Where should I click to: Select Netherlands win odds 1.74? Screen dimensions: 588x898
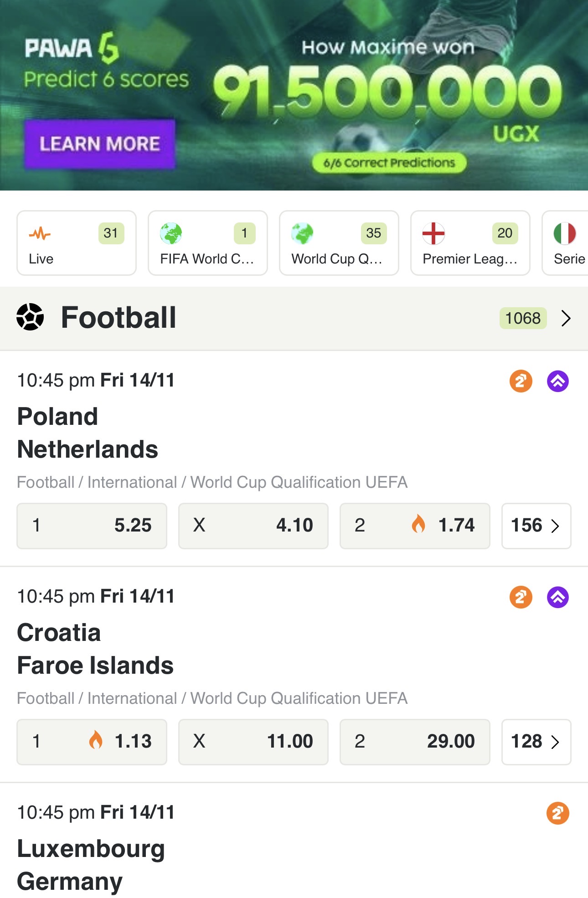tap(414, 526)
